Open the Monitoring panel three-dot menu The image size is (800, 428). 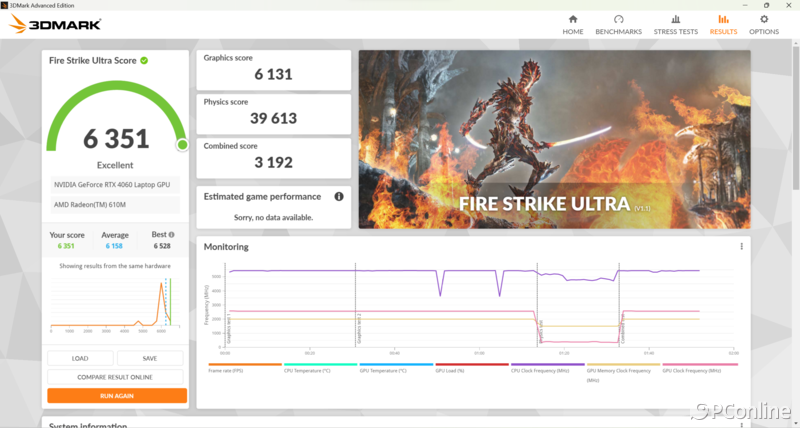click(741, 246)
